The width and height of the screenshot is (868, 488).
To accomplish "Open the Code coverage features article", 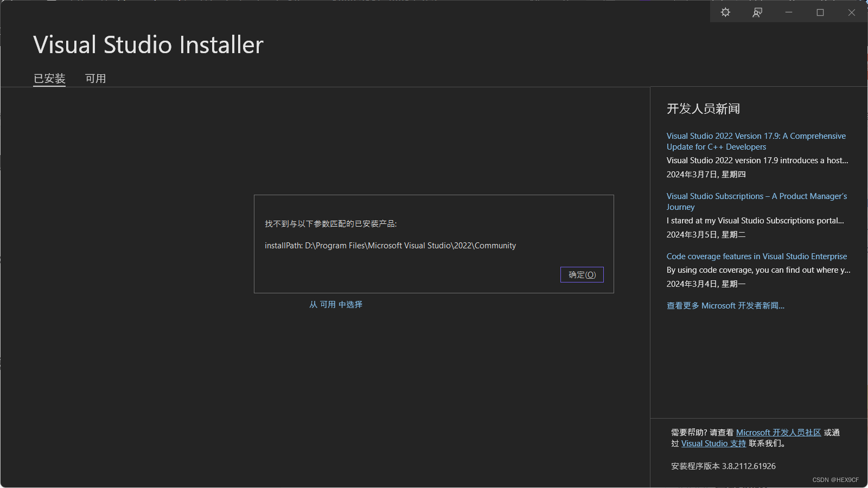I will click(x=756, y=256).
